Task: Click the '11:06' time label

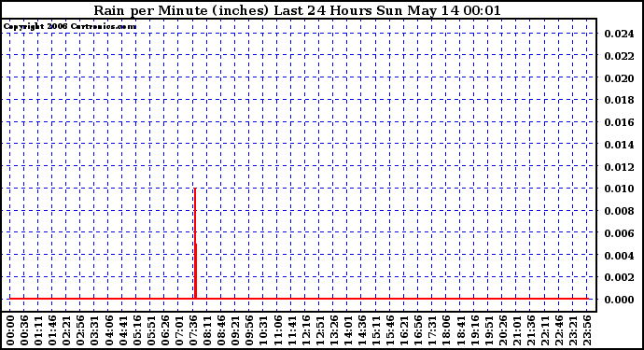Action: [277, 330]
